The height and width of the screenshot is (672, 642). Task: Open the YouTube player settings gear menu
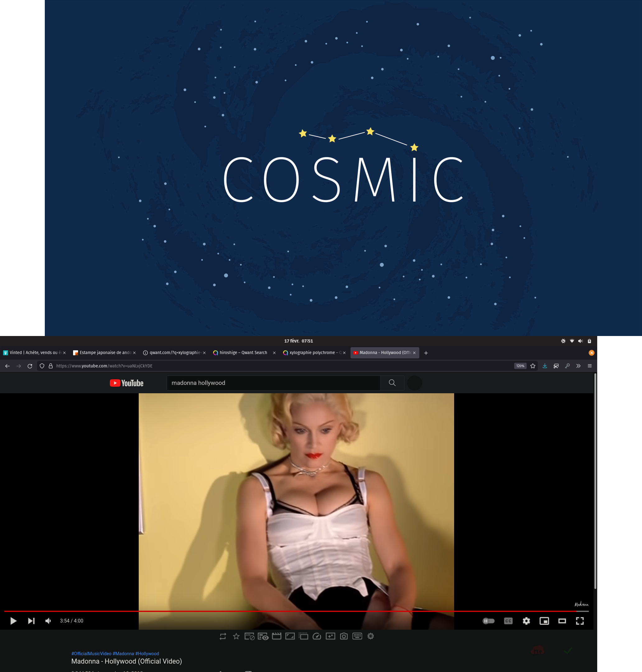point(526,621)
